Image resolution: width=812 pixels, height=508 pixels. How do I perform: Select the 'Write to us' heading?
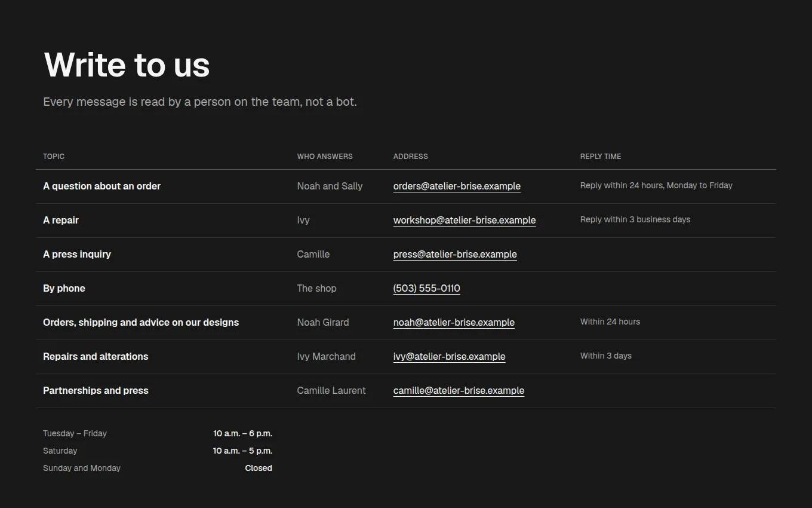(x=127, y=65)
